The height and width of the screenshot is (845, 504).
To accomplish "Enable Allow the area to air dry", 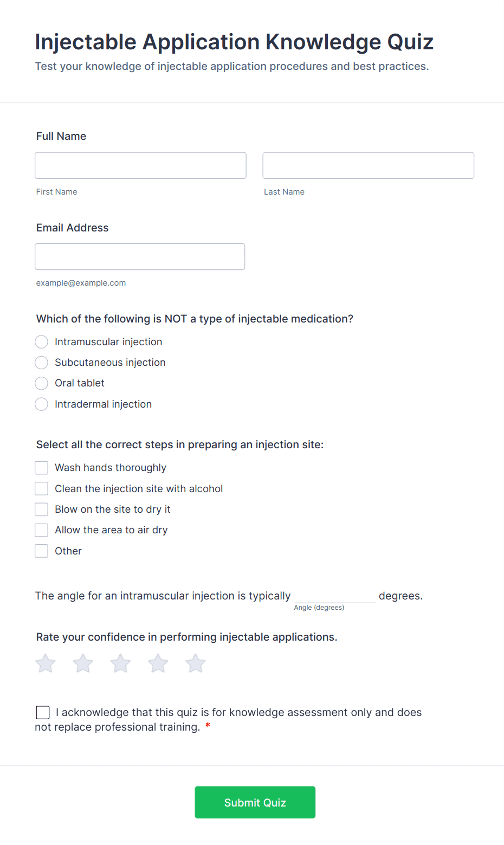I will pos(42,530).
